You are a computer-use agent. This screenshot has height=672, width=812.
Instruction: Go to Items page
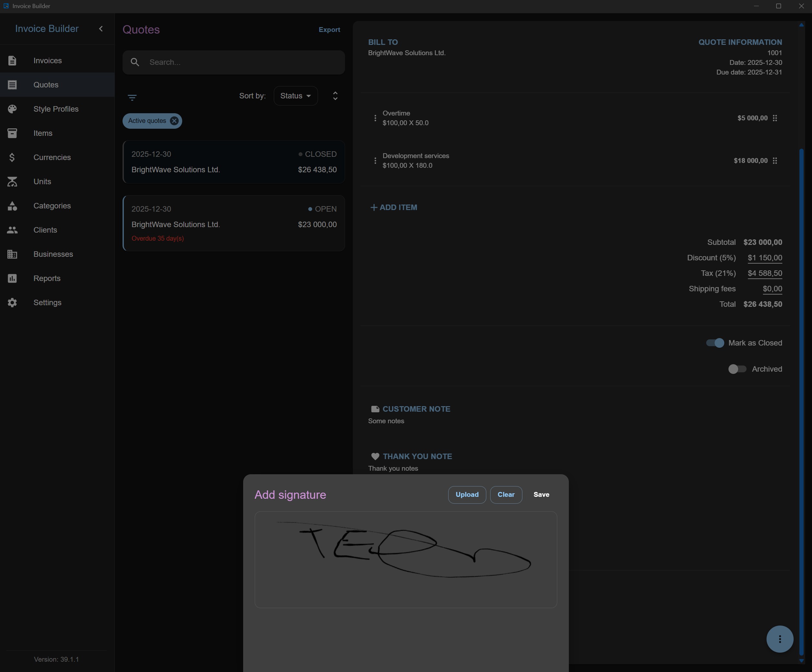(x=57, y=133)
